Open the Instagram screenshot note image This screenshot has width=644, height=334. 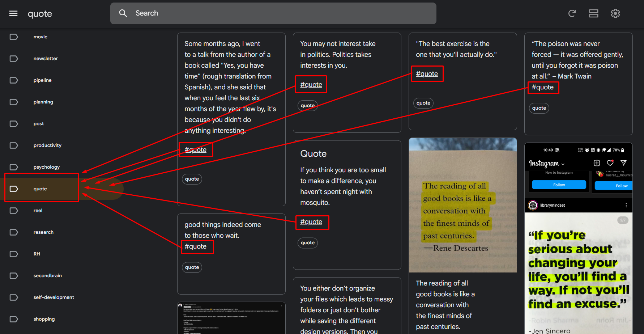[579, 238]
